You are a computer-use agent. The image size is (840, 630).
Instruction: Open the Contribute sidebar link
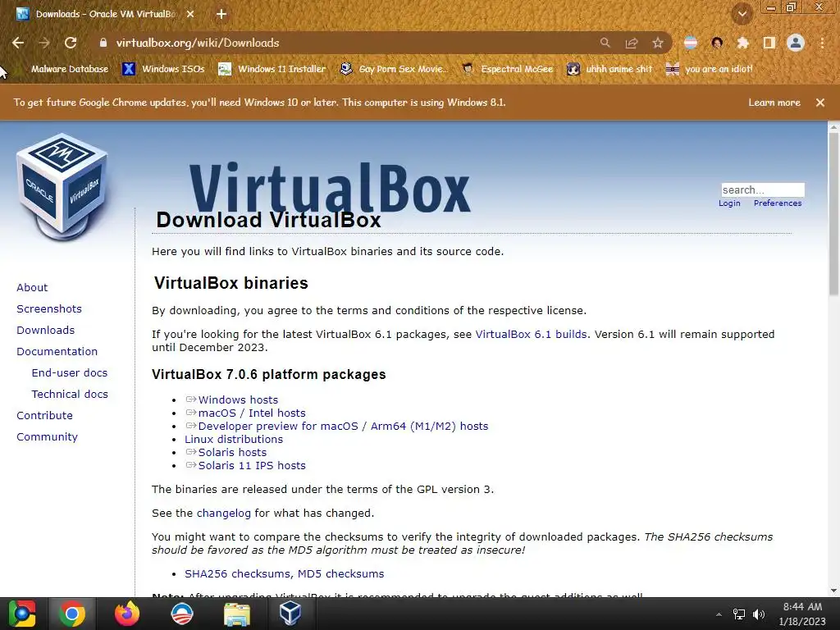[x=44, y=416]
